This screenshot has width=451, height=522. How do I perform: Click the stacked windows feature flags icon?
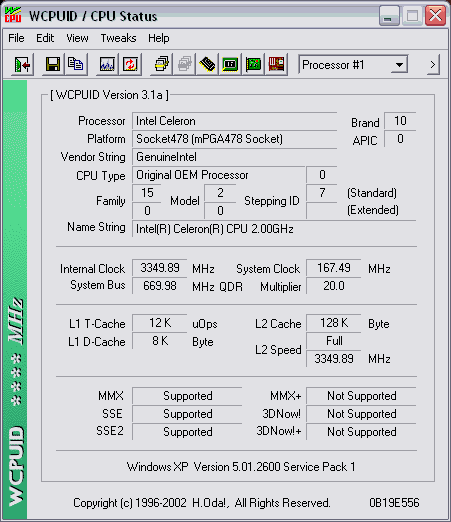[x=161, y=64]
